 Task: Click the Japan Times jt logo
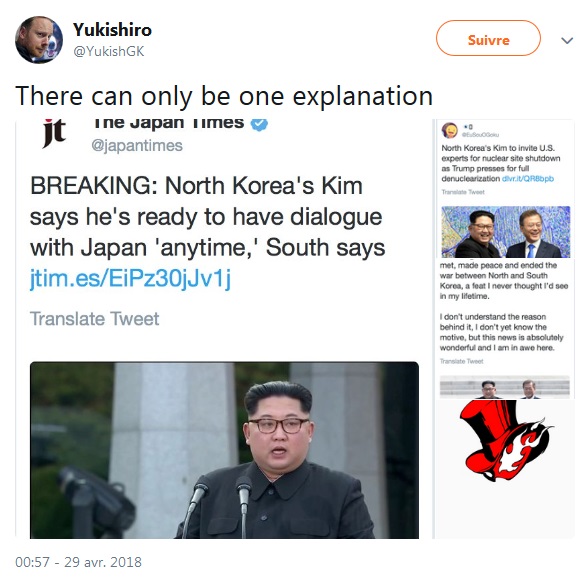(x=54, y=133)
